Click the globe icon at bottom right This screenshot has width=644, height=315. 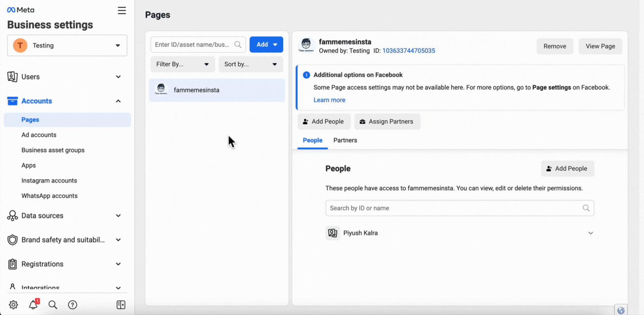pos(621,311)
